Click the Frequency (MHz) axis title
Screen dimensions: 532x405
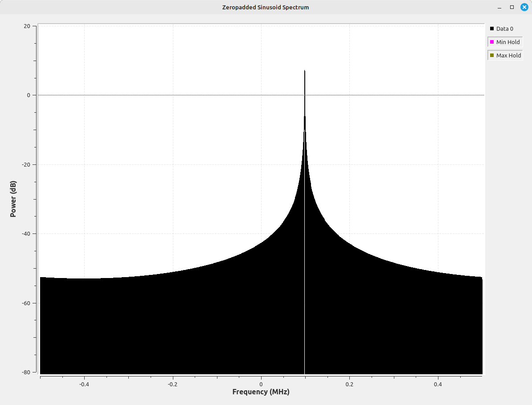(261, 392)
